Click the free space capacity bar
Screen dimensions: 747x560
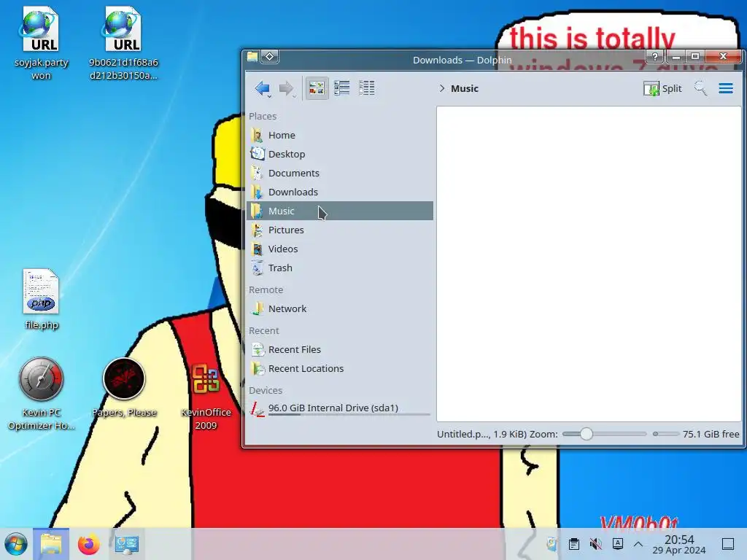(666, 434)
